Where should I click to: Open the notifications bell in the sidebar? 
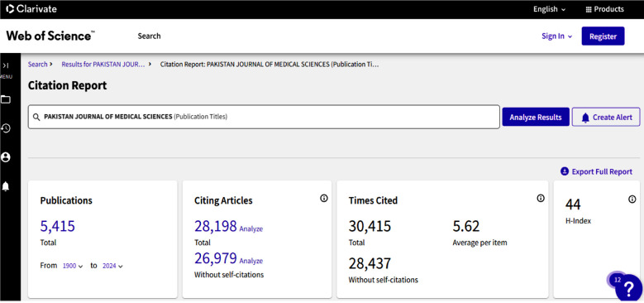[6, 186]
